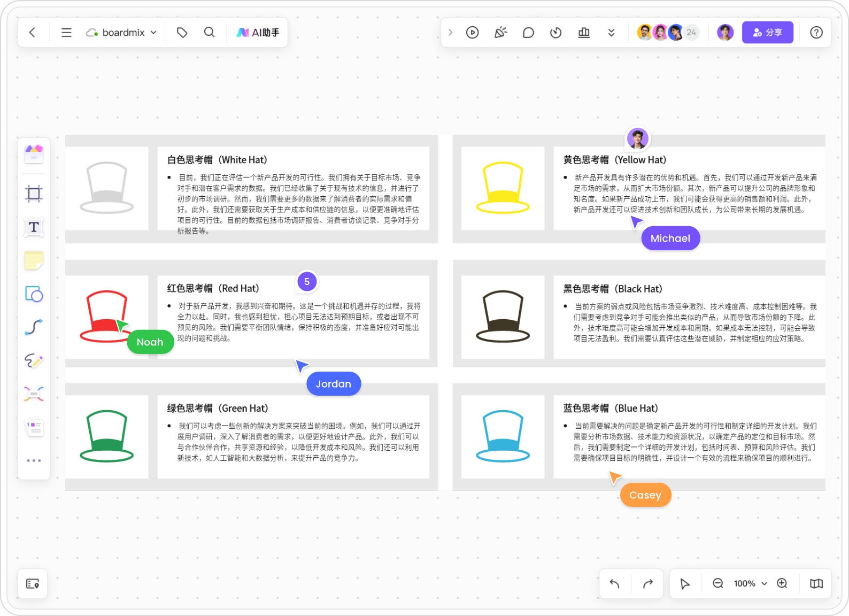Open the voting chart icon

(x=584, y=33)
